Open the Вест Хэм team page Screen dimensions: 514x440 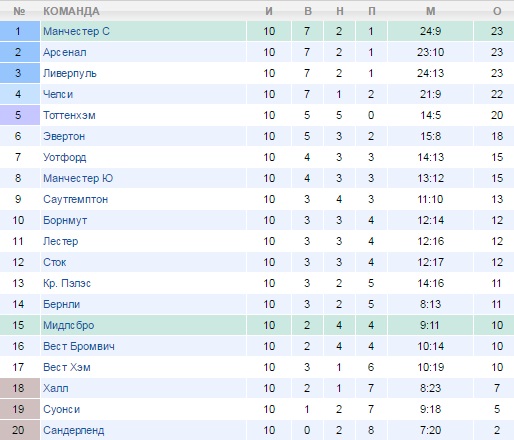67,367
